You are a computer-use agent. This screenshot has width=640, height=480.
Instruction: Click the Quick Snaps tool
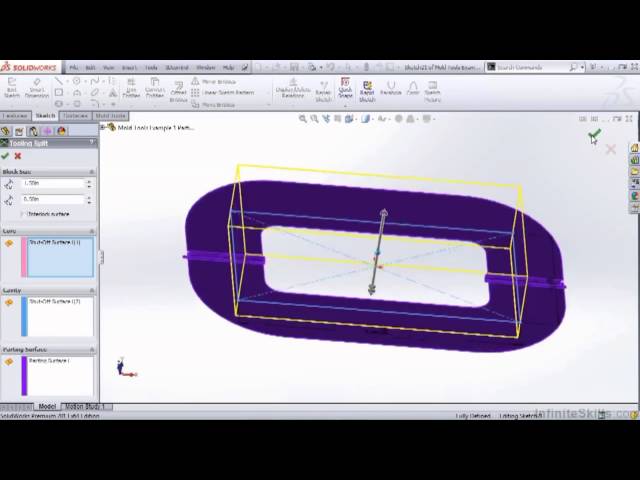pos(345,87)
